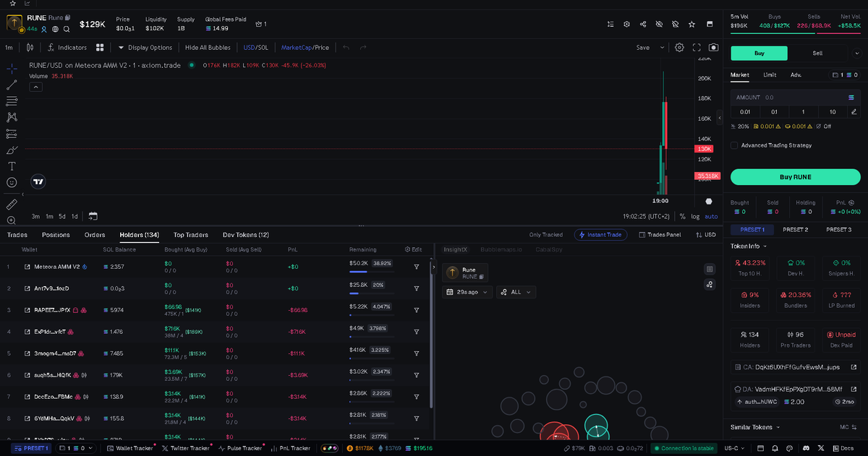Open the Dev Tokens (12) tab
Screen dimensions: 868x456
pyautogui.click(x=246, y=235)
